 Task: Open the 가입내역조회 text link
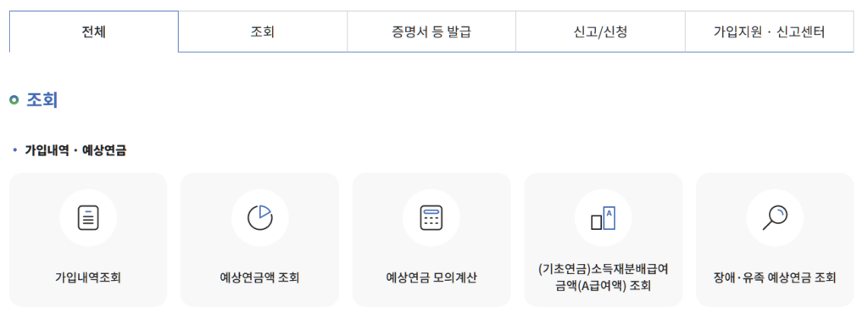88,277
